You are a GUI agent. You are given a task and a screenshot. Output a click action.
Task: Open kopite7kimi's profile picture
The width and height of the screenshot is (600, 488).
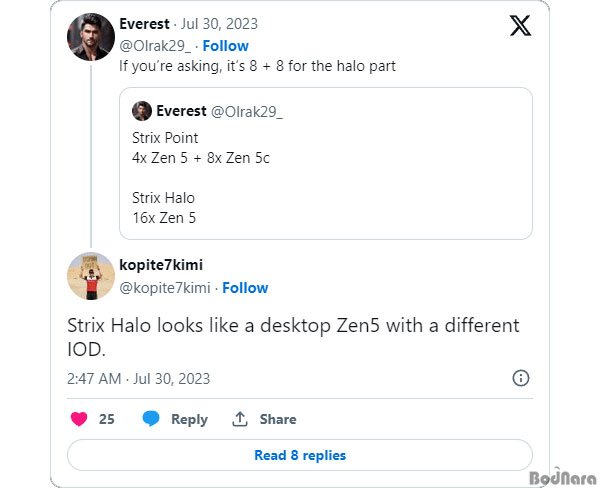(x=91, y=276)
